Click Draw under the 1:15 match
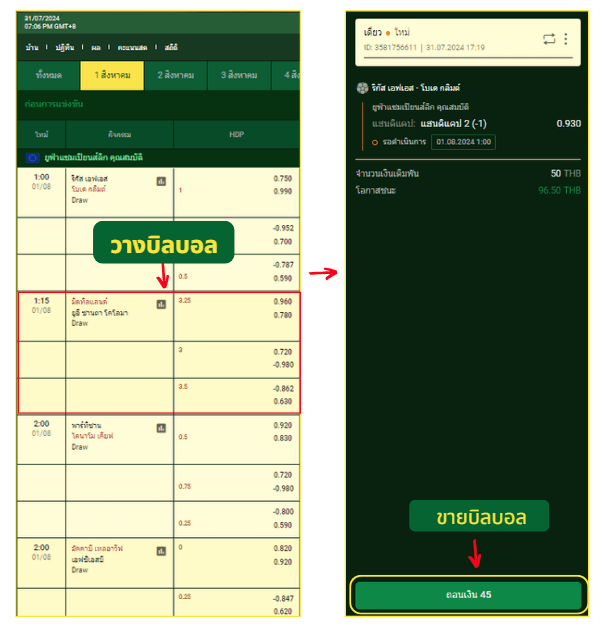Image resolution: width=602 pixels, height=629 pixels. point(79,323)
